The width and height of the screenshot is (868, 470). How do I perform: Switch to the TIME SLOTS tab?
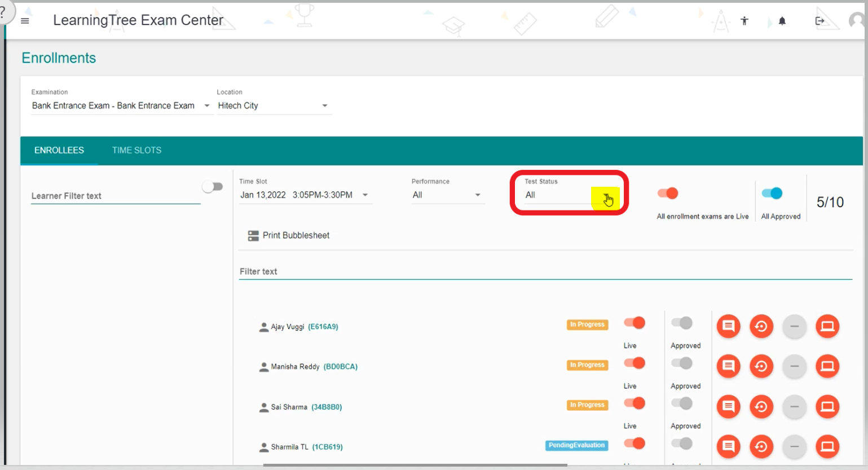[x=136, y=150]
